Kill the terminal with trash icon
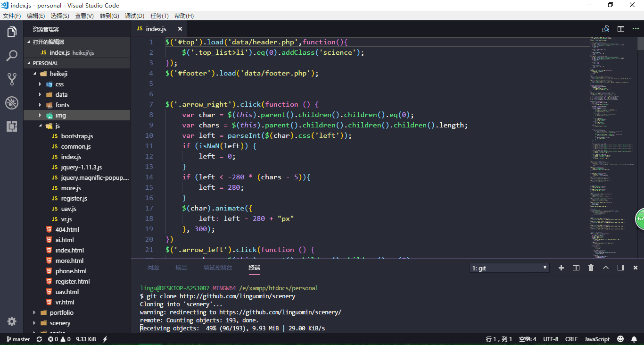 [591, 268]
